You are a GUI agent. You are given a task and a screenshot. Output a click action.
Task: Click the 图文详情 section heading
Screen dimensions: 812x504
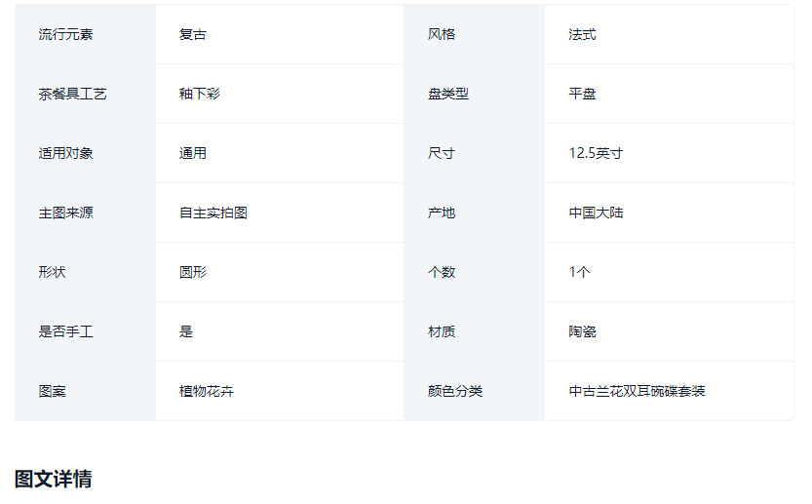point(54,479)
